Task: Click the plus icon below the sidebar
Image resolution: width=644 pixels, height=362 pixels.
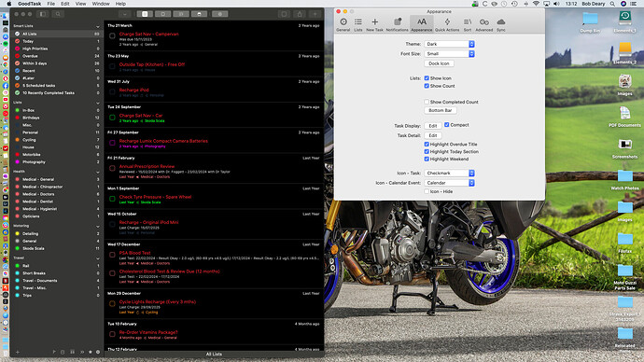Action: coord(17,352)
